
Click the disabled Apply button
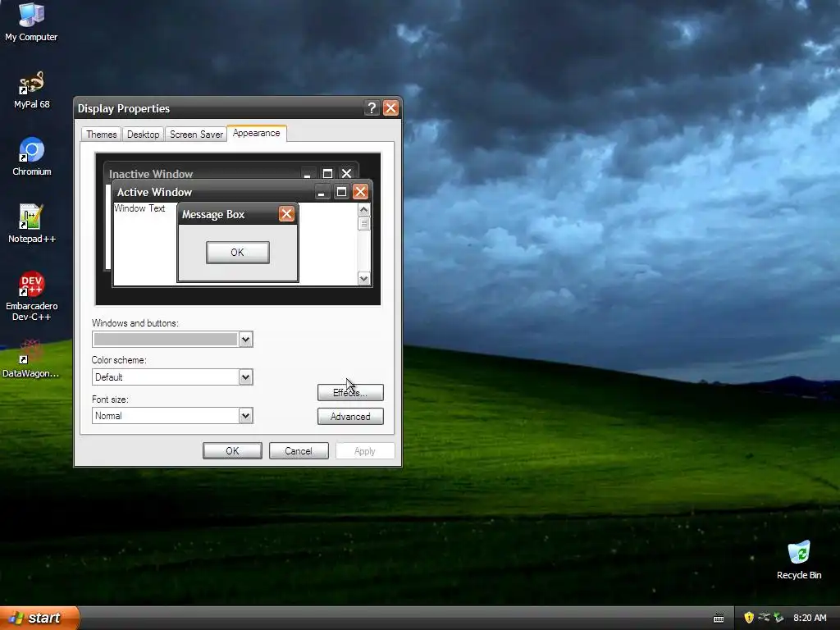[x=365, y=451]
